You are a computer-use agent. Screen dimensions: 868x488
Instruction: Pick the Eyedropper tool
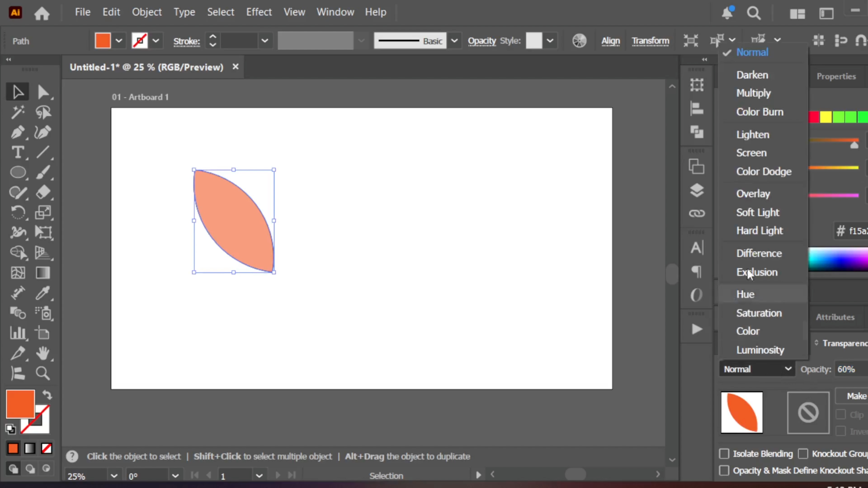43,293
